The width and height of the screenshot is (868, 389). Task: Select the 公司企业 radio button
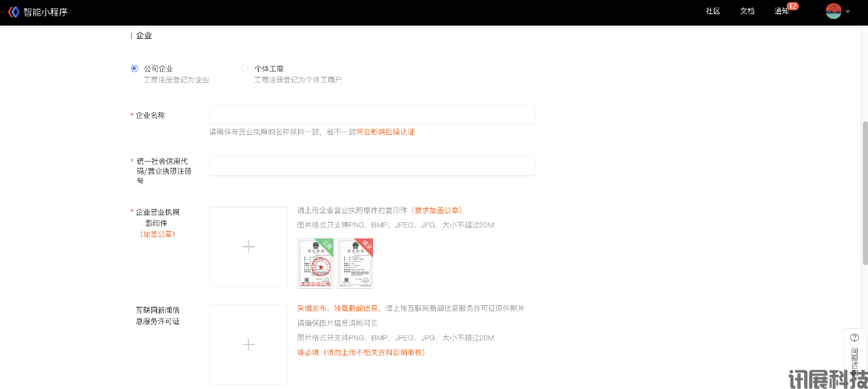134,68
